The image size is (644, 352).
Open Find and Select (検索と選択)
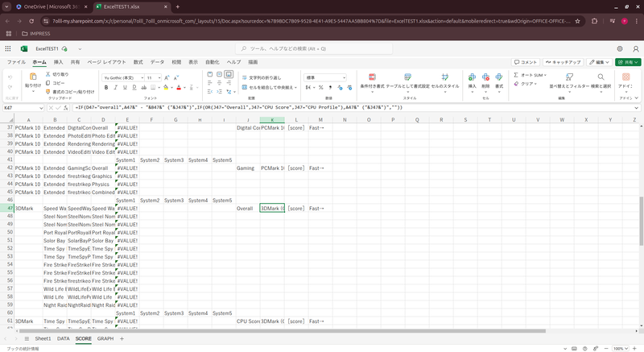click(601, 81)
